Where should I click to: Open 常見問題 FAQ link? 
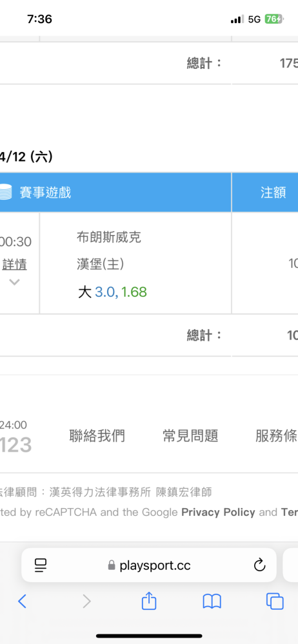[x=190, y=436]
